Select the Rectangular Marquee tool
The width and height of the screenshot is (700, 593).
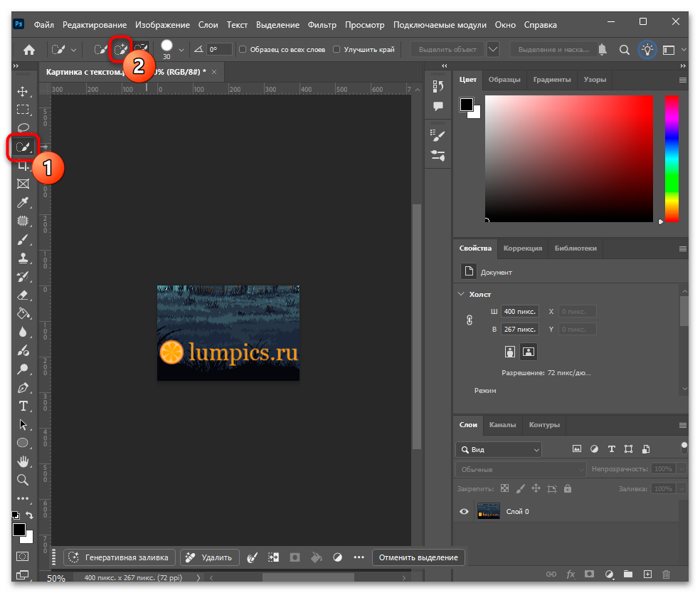point(23,110)
